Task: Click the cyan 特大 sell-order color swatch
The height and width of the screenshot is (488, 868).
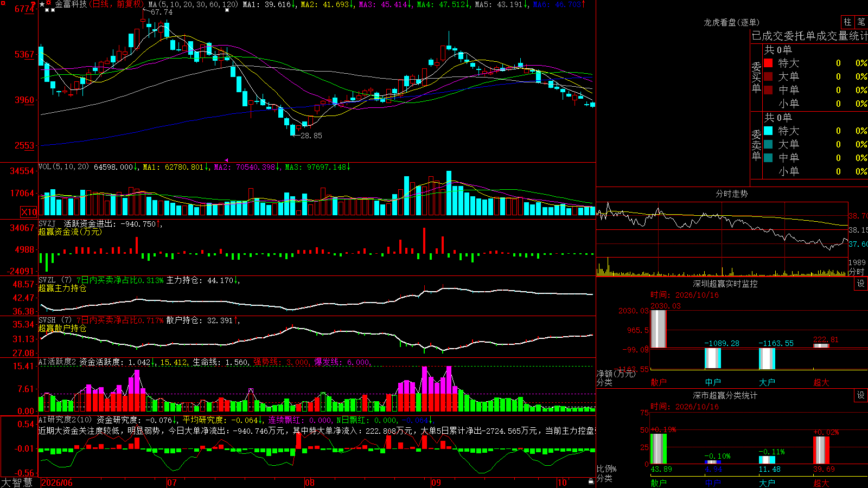Action: tap(768, 131)
